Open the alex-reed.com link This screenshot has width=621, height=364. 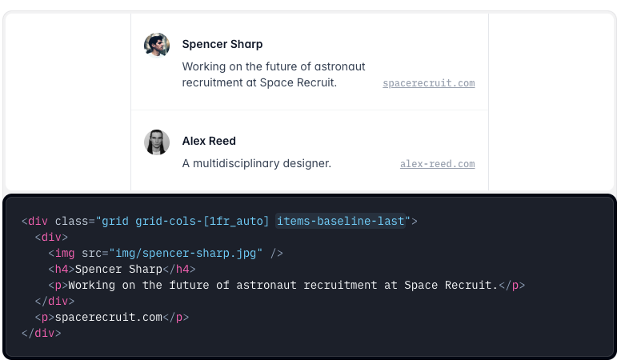point(437,164)
